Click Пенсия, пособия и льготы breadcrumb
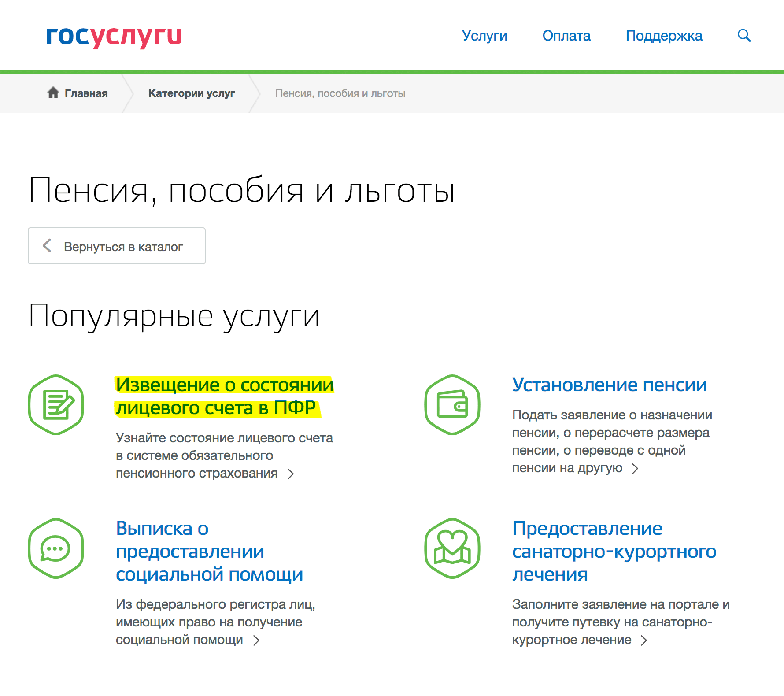 340,93
